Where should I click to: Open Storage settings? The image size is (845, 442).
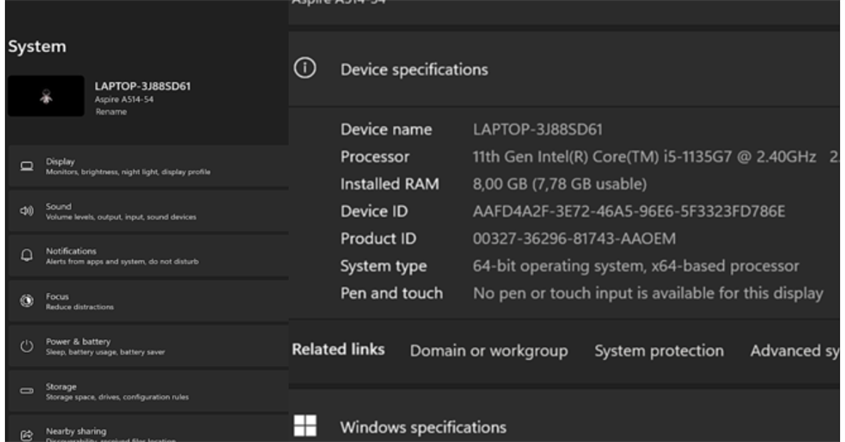tap(149, 391)
